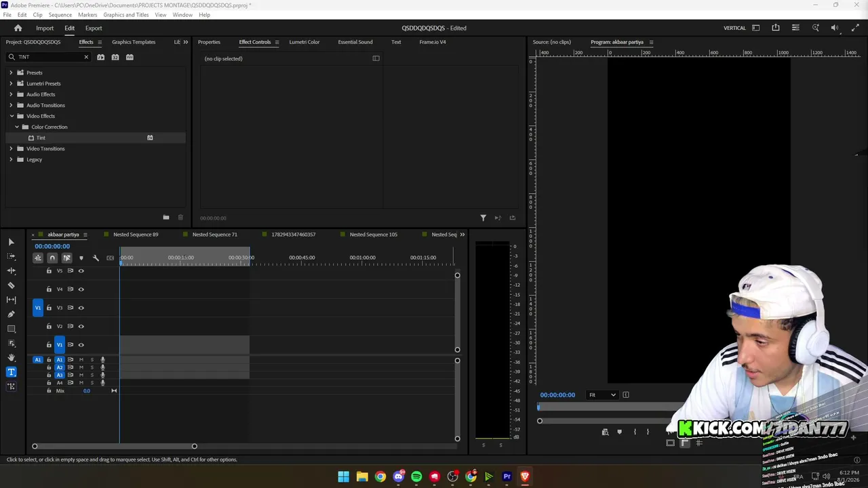This screenshot has height=488, width=868.
Task: Select the Pen tool
Action: tap(11, 314)
